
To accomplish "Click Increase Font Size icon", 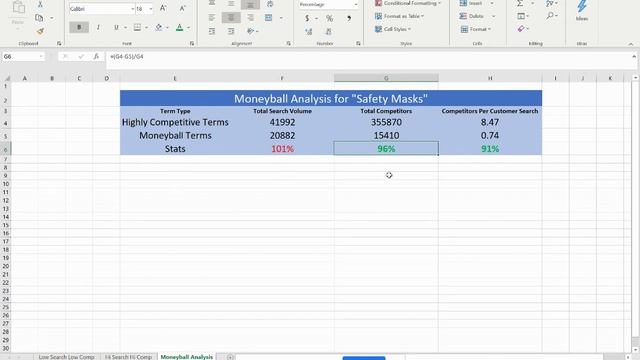I will pos(163,9).
